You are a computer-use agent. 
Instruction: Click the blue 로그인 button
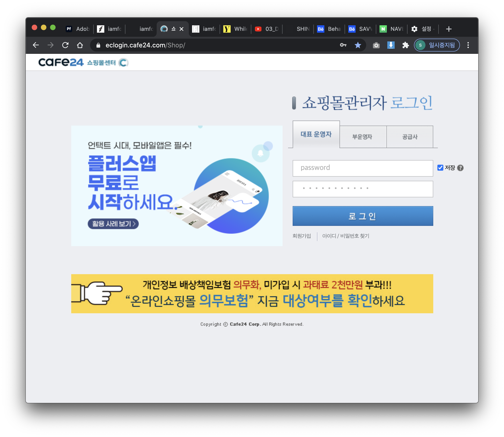[362, 216]
